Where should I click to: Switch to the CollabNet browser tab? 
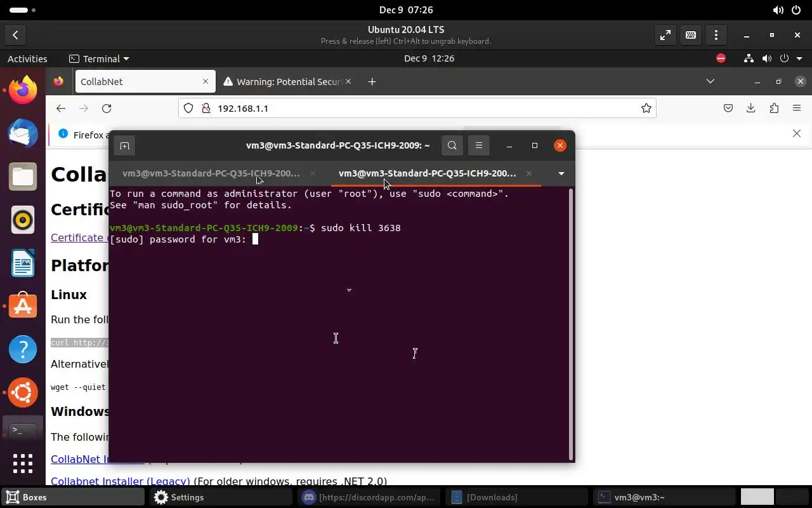pos(145,81)
